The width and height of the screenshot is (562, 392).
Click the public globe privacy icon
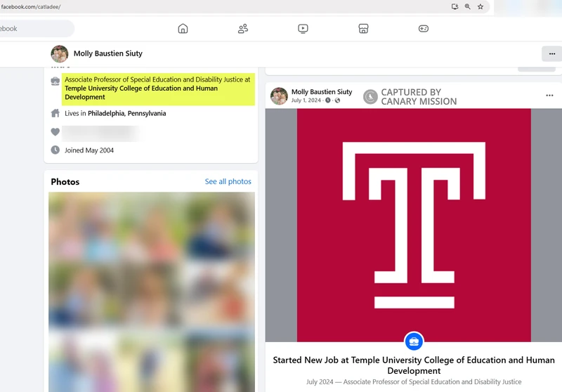(337, 100)
